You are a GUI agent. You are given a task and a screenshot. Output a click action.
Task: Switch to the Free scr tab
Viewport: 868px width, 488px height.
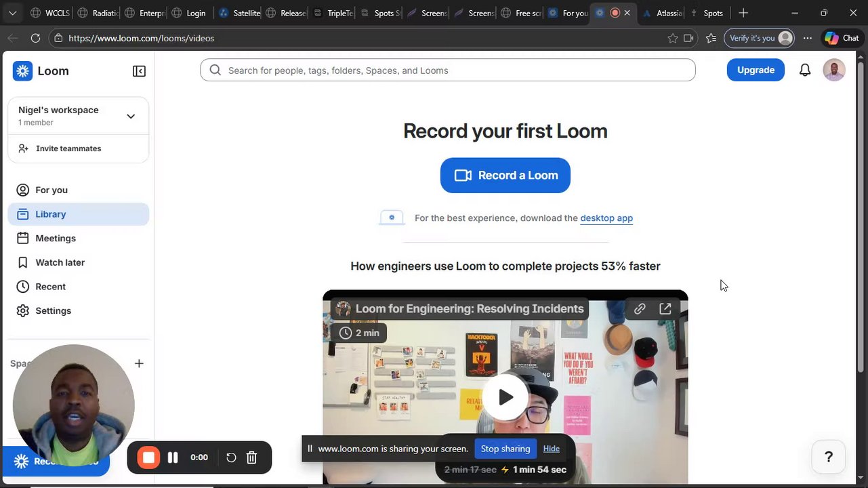520,13
